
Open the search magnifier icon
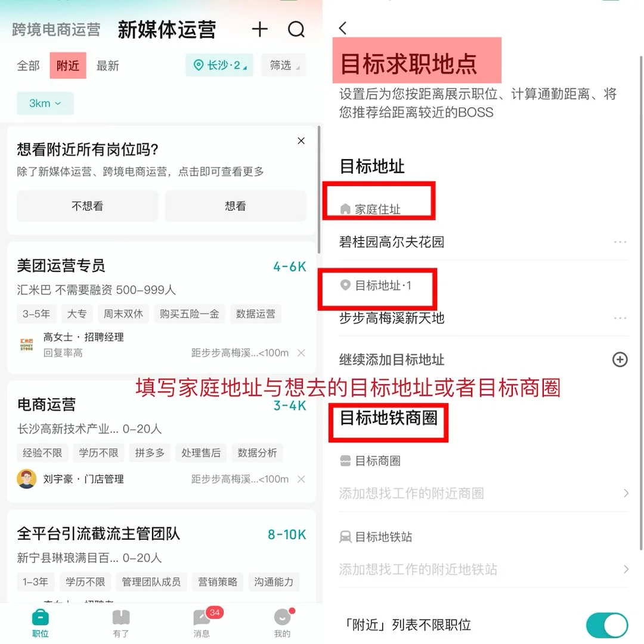(x=296, y=30)
